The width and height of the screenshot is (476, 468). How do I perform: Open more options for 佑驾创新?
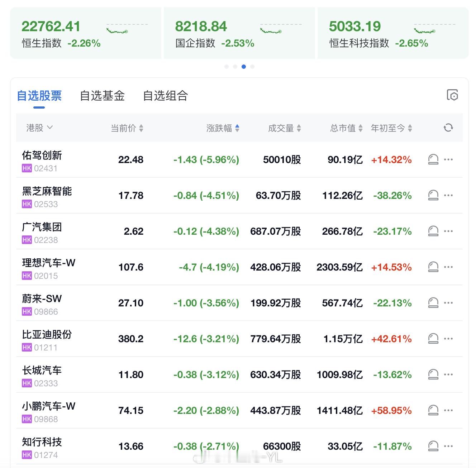(448, 159)
